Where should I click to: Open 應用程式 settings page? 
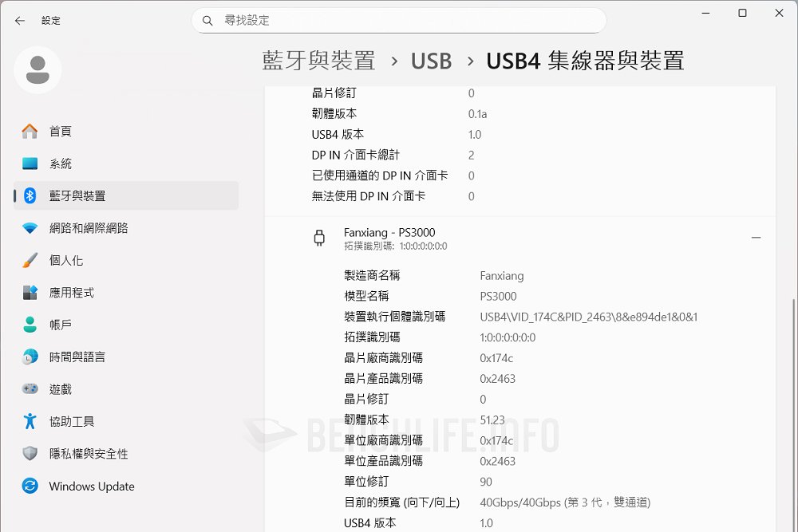click(x=71, y=293)
